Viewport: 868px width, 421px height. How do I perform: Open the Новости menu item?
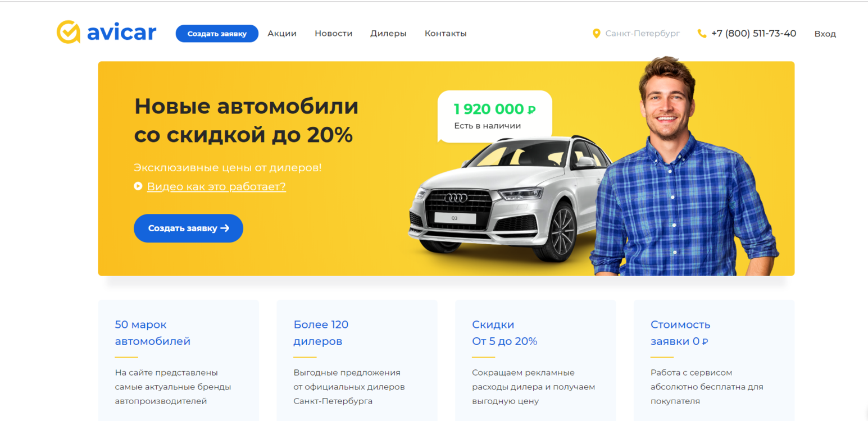(x=334, y=34)
